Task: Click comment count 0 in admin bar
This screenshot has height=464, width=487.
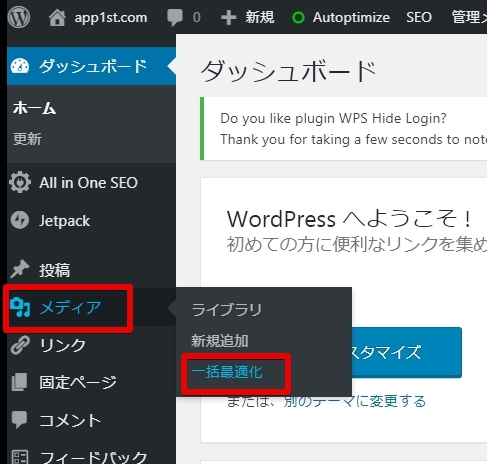Action: coord(197,17)
